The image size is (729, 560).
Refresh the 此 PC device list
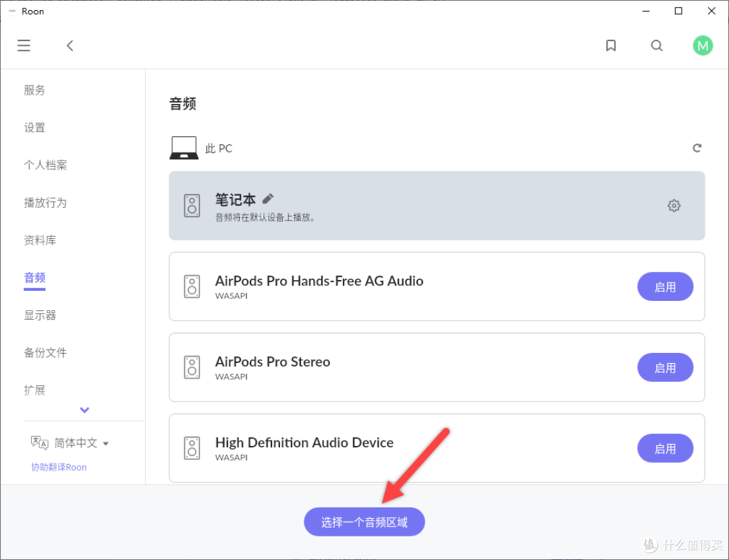(697, 148)
